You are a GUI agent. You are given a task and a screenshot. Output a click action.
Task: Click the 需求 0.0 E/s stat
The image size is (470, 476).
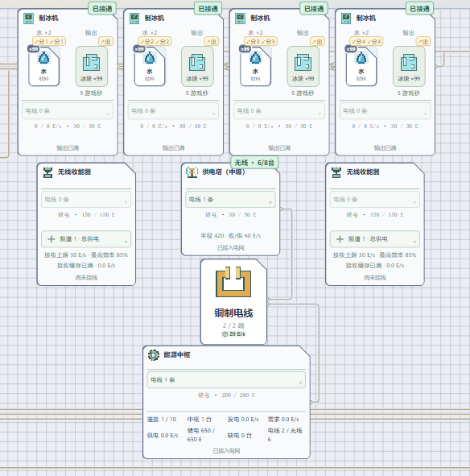click(x=283, y=420)
